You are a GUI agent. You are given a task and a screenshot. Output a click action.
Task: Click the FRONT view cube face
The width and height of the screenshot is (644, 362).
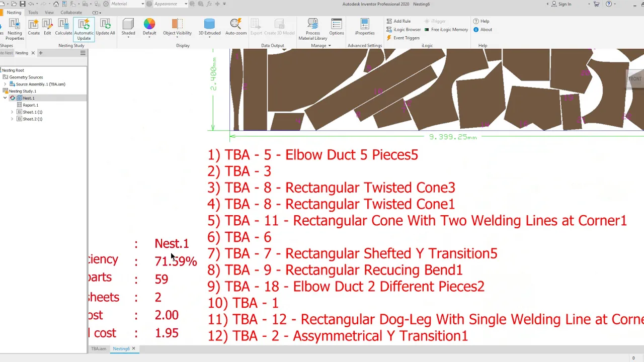click(x=635, y=79)
